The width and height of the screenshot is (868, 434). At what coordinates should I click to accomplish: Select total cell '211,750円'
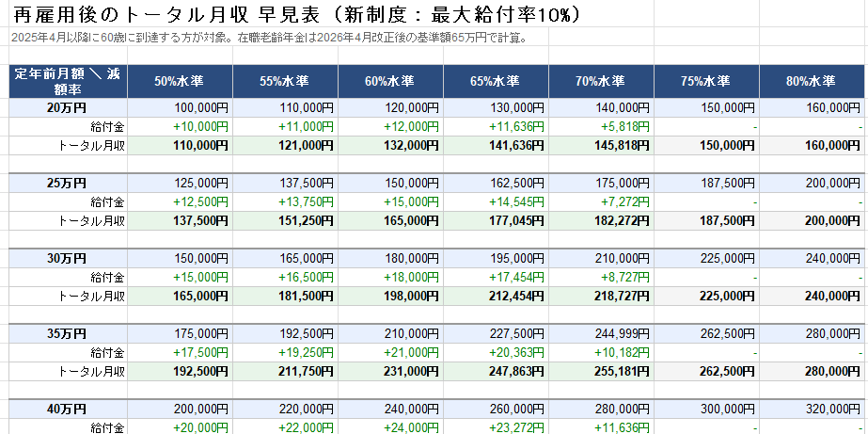[285, 372]
